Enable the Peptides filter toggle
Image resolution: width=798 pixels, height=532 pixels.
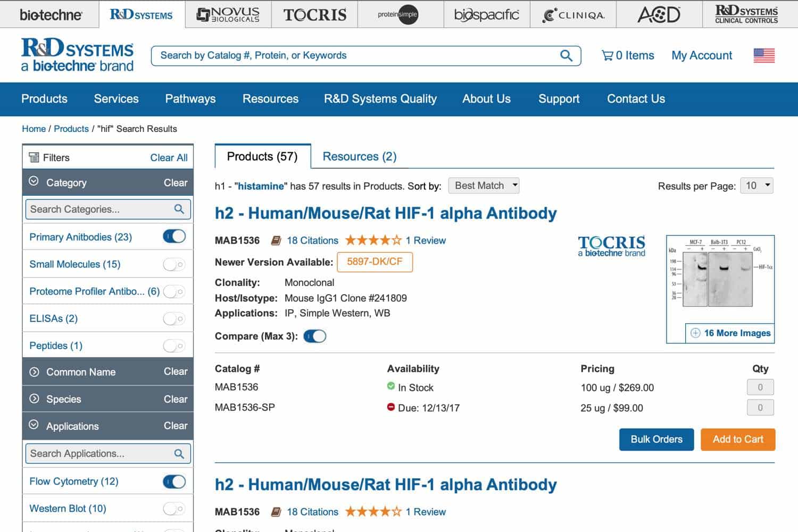pyautogui.click(x=174, y=346)
